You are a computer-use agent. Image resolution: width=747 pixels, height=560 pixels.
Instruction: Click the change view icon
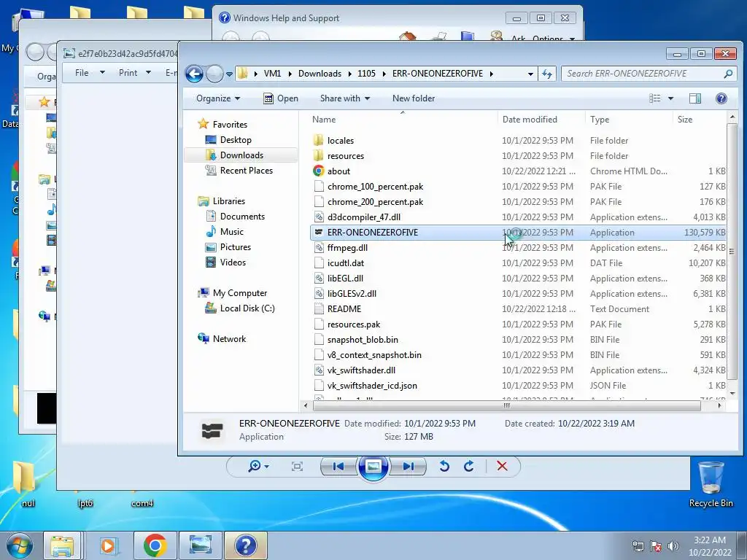655,98
